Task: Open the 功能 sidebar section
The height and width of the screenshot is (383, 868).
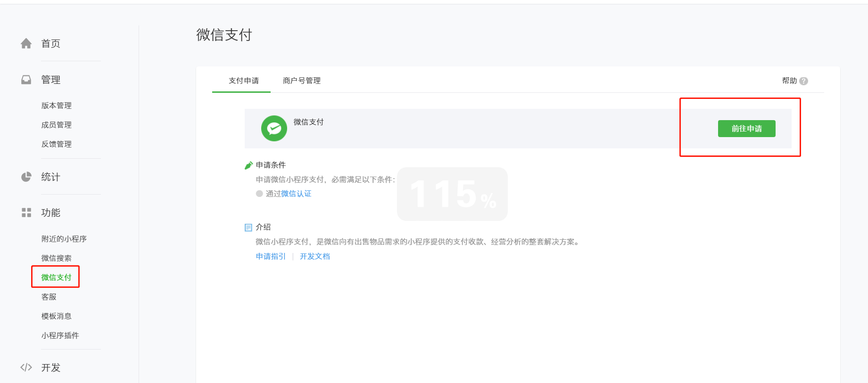Action: (x=51, y=212)
